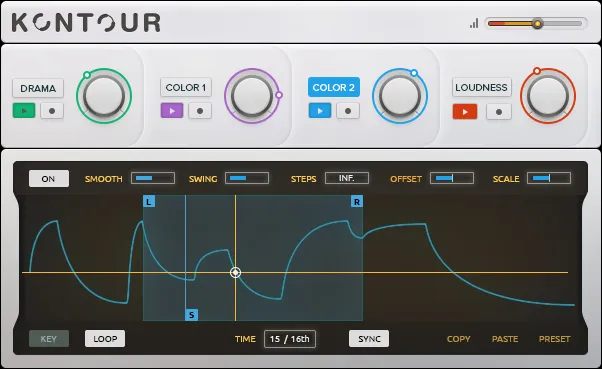This screenshot has width=602, height=369.
Task: Click the purple COLOR 1 play button
Action: 172,111
